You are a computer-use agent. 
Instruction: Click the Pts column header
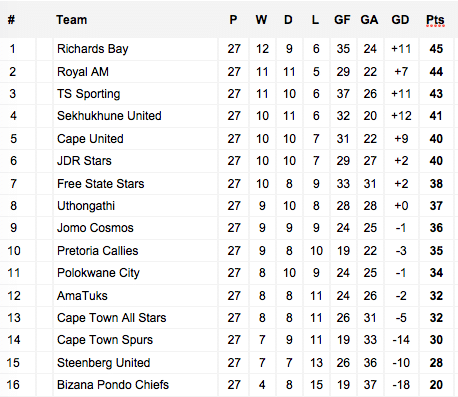point(435,20)
